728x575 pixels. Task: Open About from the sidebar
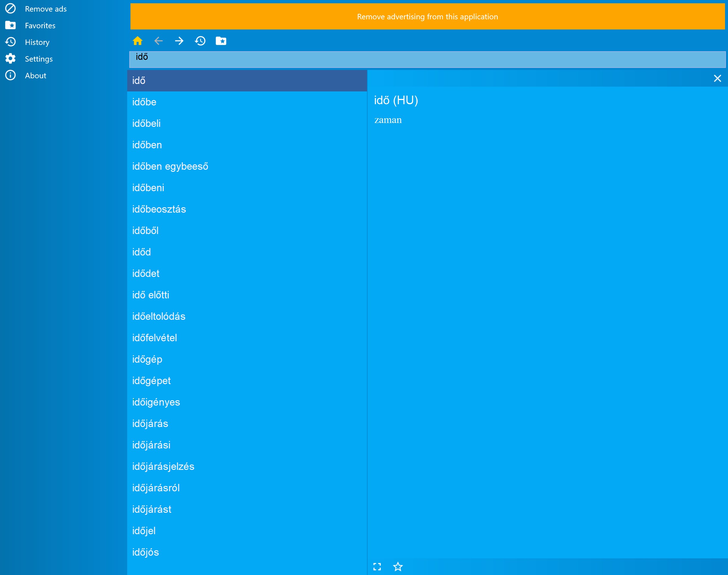(x=35, y=75)
